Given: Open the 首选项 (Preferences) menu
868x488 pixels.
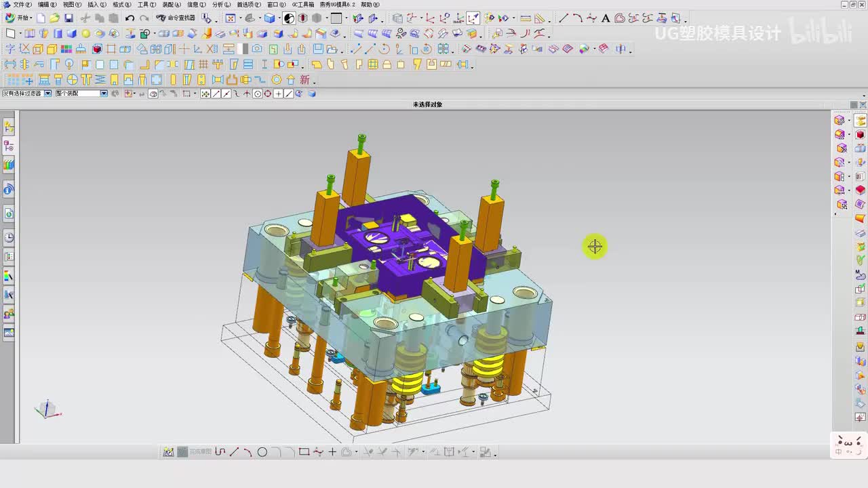Looking at the screenshot, I should pyautogui.click(x=249, y=5).
